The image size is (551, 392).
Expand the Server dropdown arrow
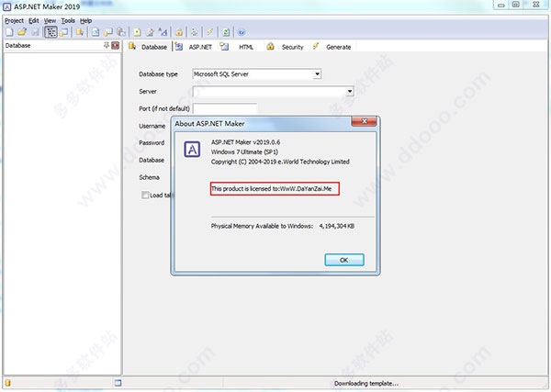pyautogui.click(x=350, y=91)
